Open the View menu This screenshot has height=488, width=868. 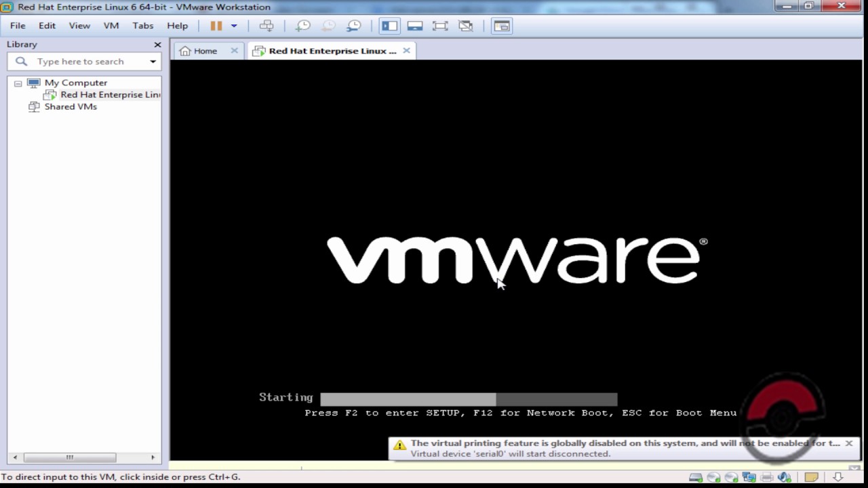[x=79, y=26]
